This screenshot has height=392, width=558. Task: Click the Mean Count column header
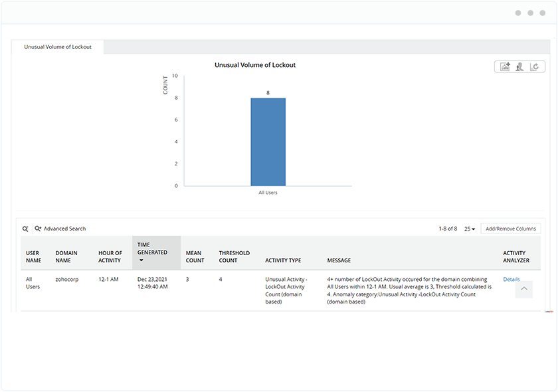point(195,256)
